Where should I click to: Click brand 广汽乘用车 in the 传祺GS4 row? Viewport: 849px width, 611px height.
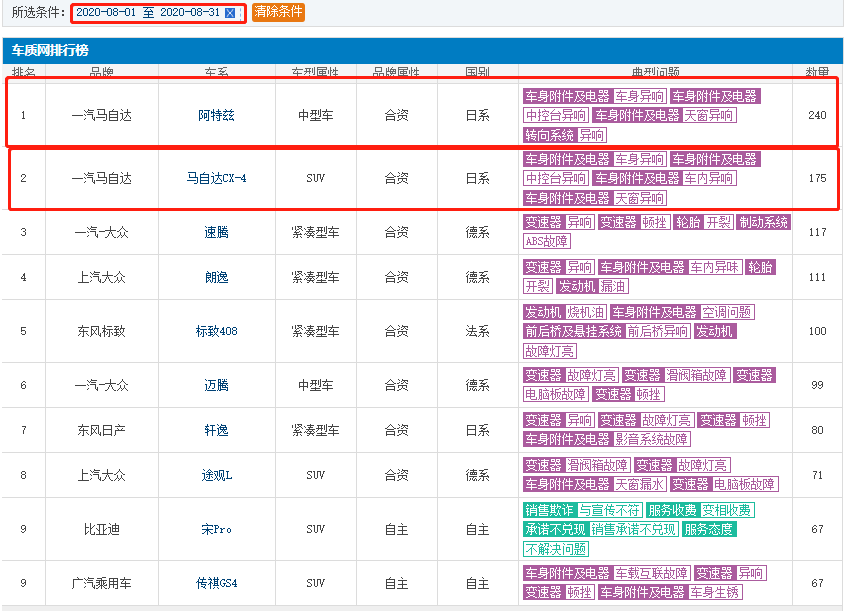[101, 583]
